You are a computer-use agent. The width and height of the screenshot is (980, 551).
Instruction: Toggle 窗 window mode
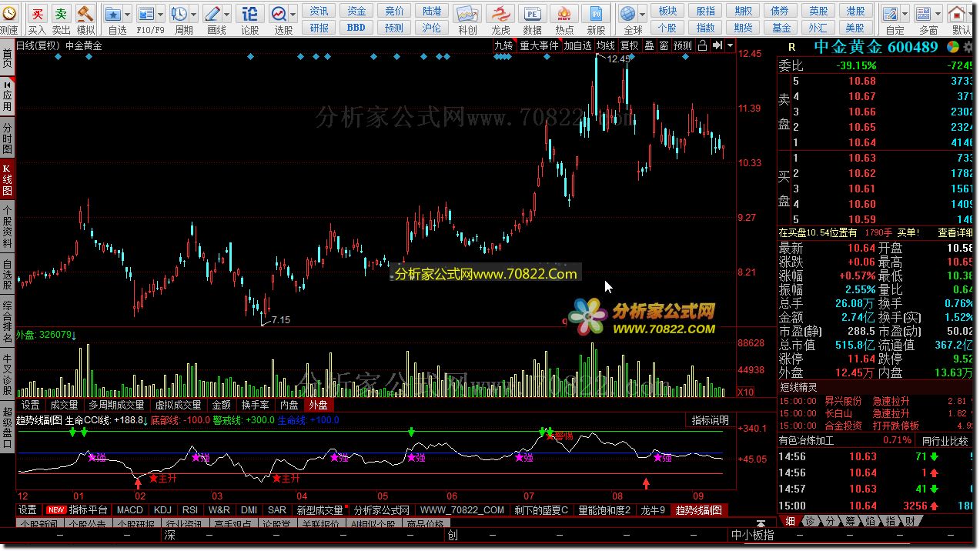[x=664, y=45]
